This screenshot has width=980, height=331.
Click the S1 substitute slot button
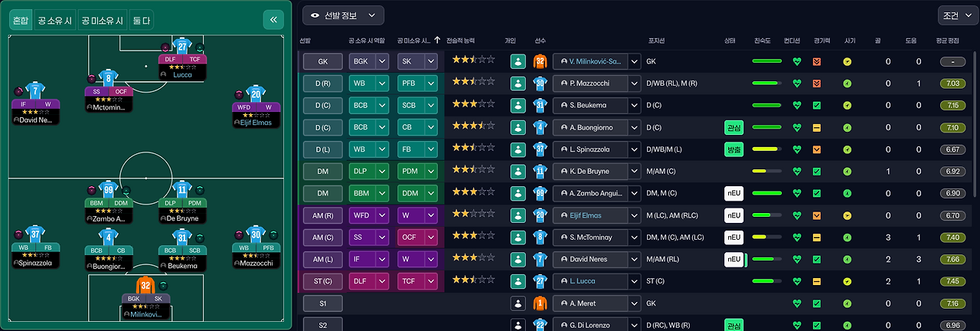pos(322,303)
